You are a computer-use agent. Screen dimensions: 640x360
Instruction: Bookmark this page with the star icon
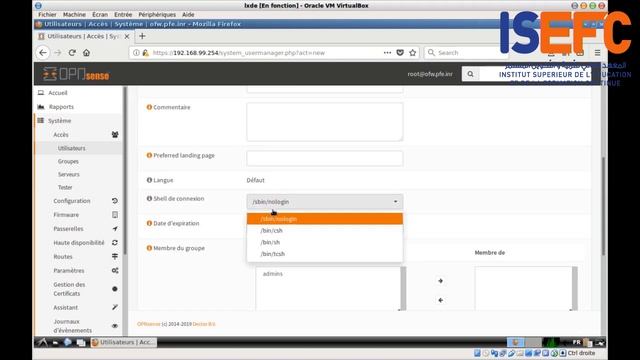point(413,53)
